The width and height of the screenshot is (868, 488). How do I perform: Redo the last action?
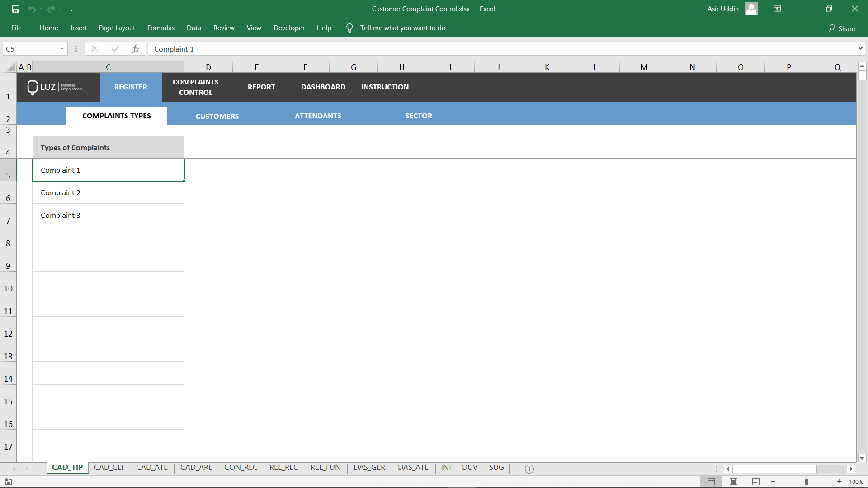51,9
